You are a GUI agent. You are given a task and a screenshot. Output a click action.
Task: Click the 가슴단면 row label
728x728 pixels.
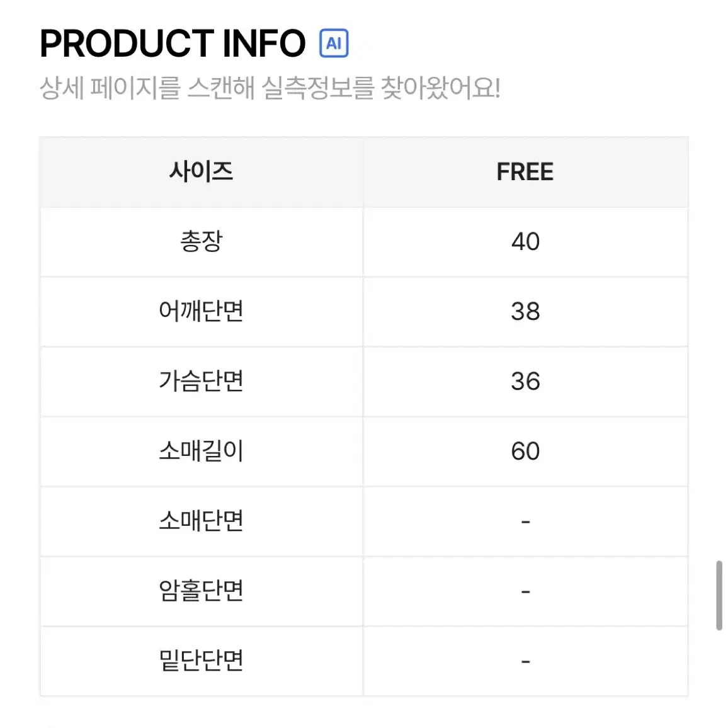201,381
